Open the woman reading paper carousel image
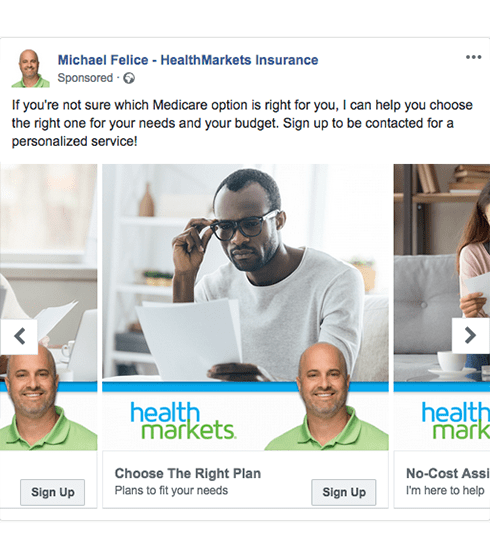490x559 pixels. pos(442,273)
